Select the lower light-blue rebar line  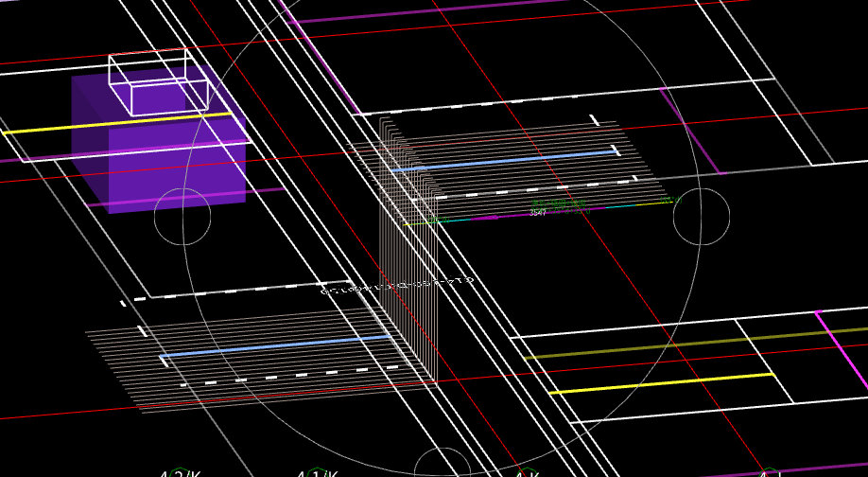pos(275,346)
